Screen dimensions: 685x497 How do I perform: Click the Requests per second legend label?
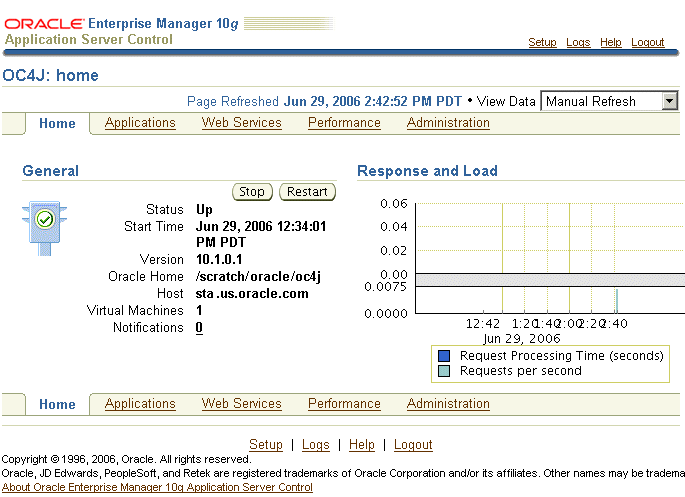click(521, 371)
